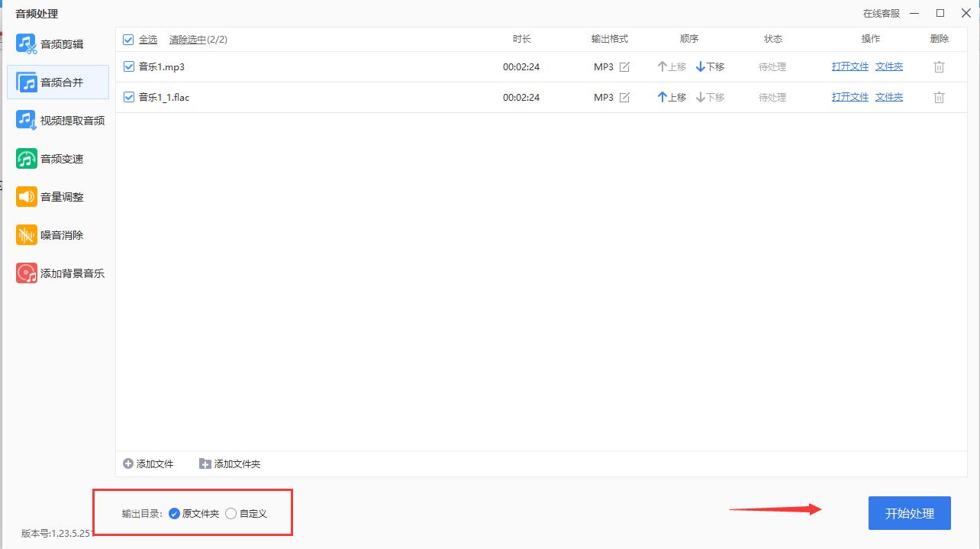Move 音乐1.mp3 down using 下移
Image resolution: width=980 pixels, height=549 pixels.
[x=710, y=66]
